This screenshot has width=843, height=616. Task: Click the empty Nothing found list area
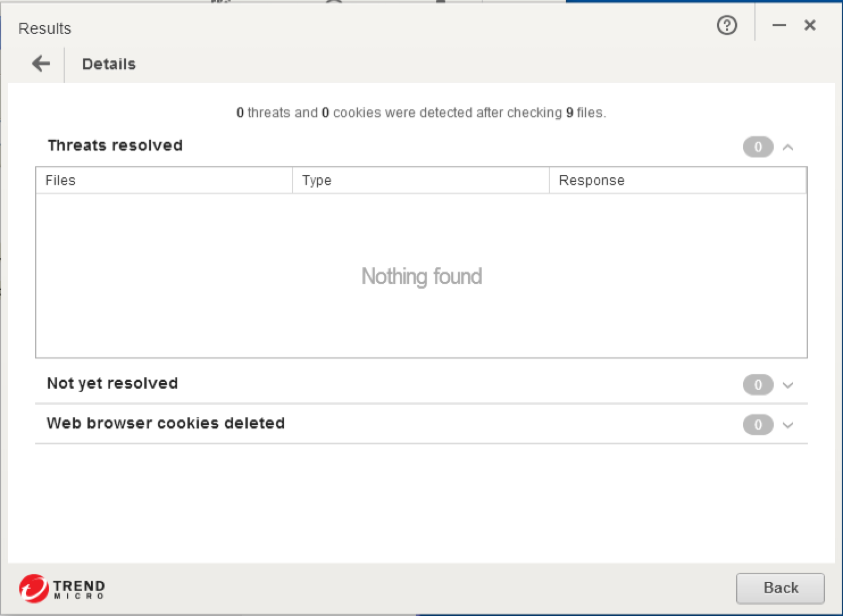[421, 276]
